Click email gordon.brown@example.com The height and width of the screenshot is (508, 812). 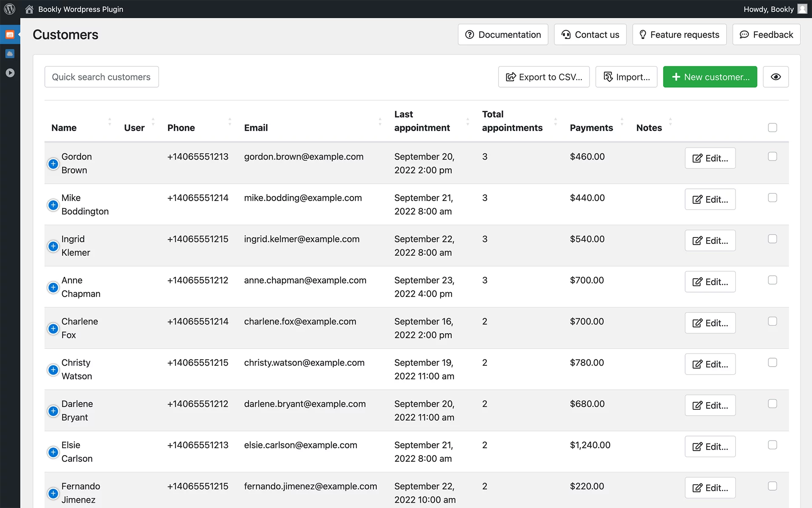coord(304,157)
